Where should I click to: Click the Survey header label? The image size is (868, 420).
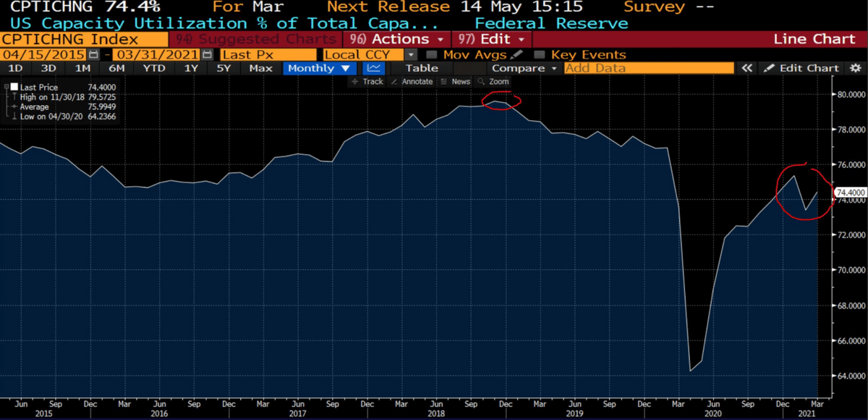click(653, 7)
